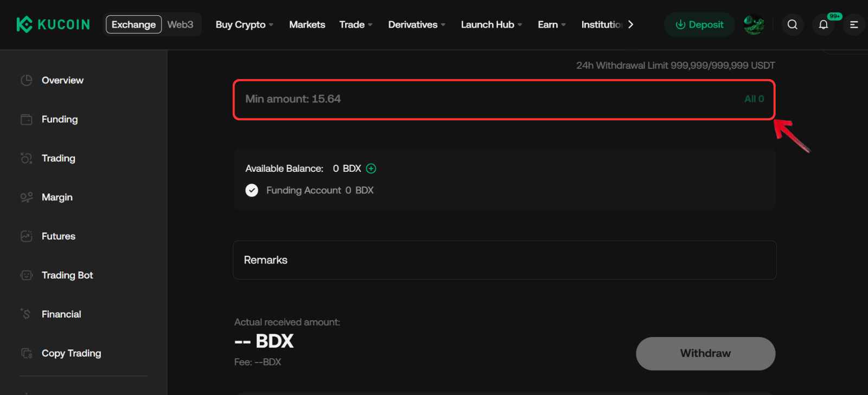Expand the Buy Crypto dropdown

(x=244, y=24)
